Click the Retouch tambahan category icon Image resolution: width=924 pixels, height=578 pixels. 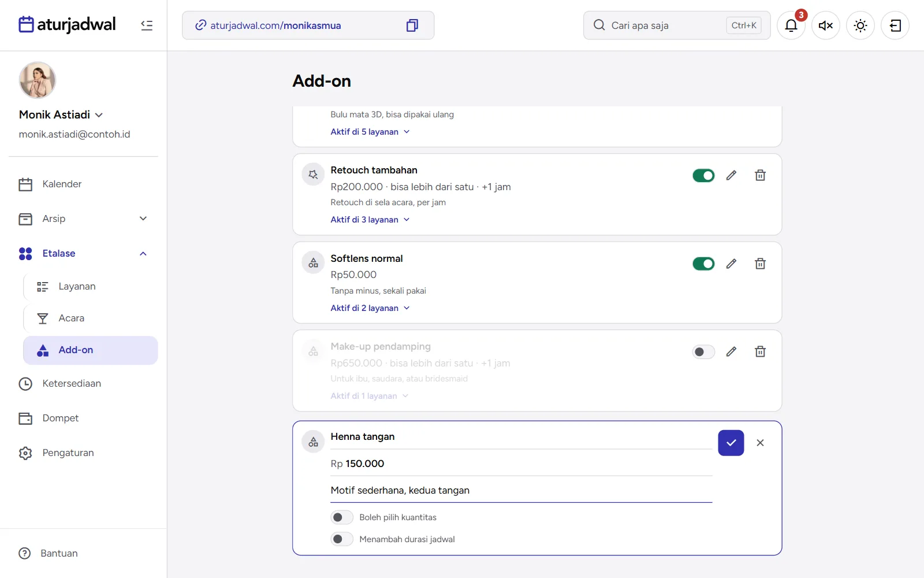click(x=313, y=175)
